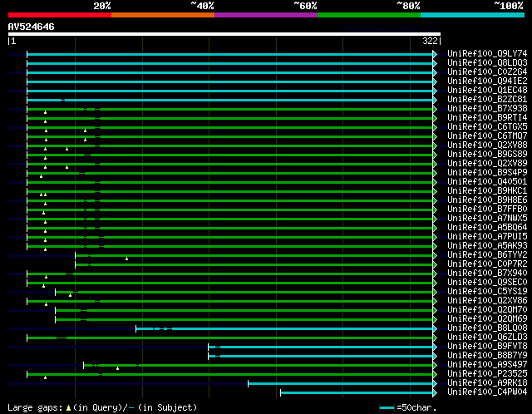This screenshot has height=414, width=532.
Task: Select the AV524646 query label
Action: point(32,27)
